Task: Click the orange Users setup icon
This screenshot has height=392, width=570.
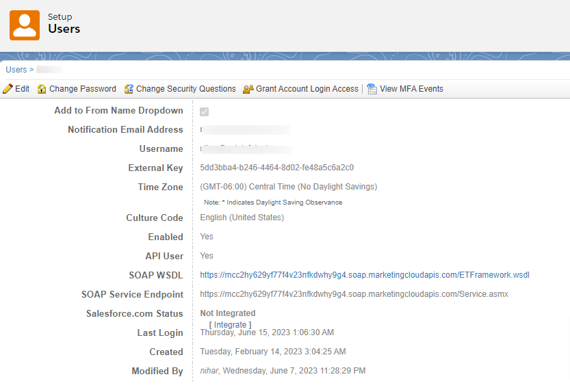Action: (x=25, y=25)
